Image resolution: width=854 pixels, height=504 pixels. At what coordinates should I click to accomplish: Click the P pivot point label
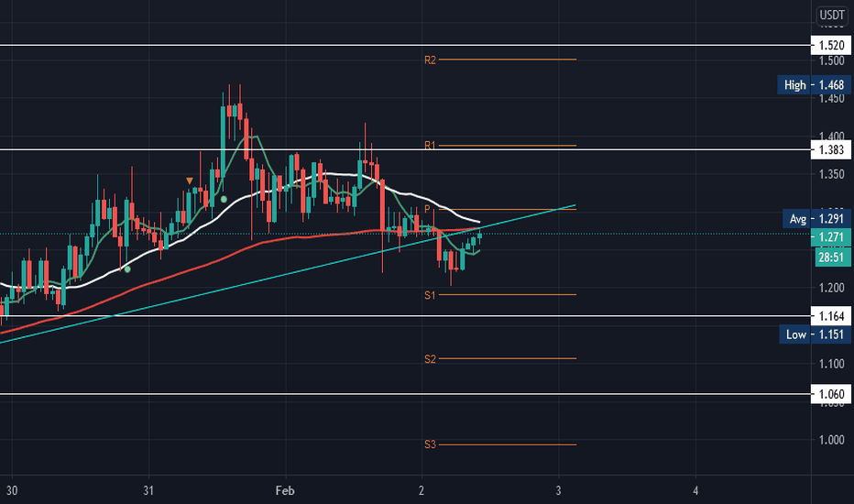coord(428,209)
